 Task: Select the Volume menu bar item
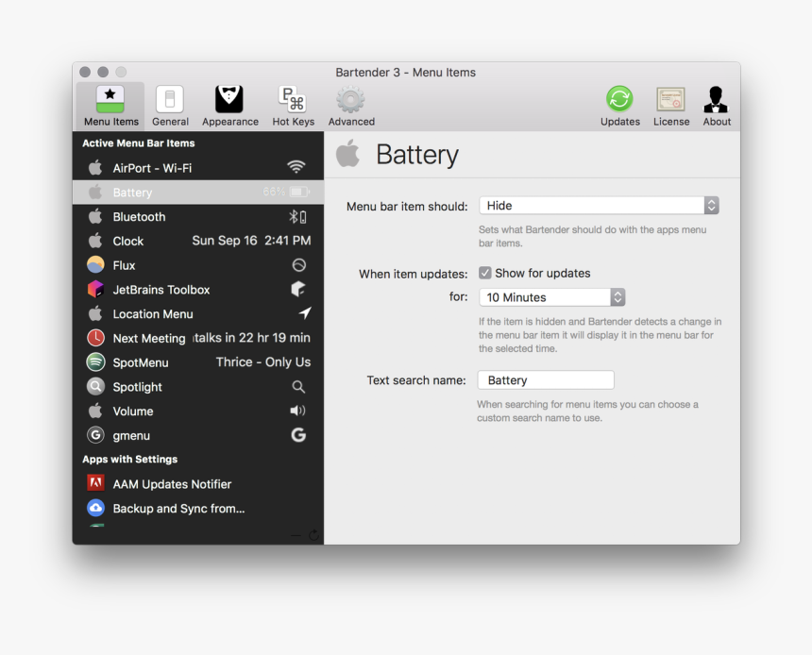(x=132, y=411)
